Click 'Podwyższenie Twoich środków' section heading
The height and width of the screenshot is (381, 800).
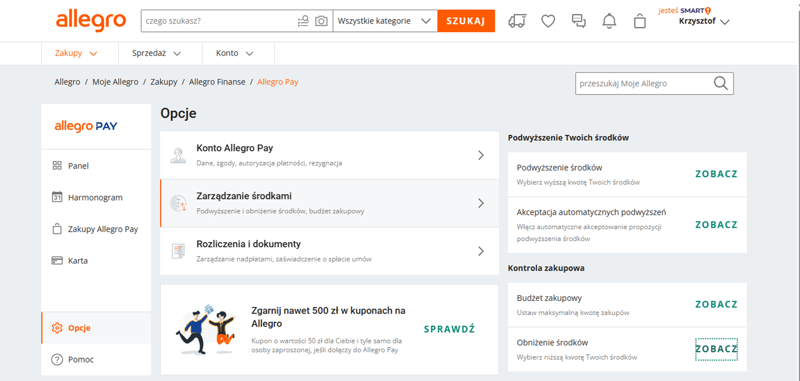[568, 138]
